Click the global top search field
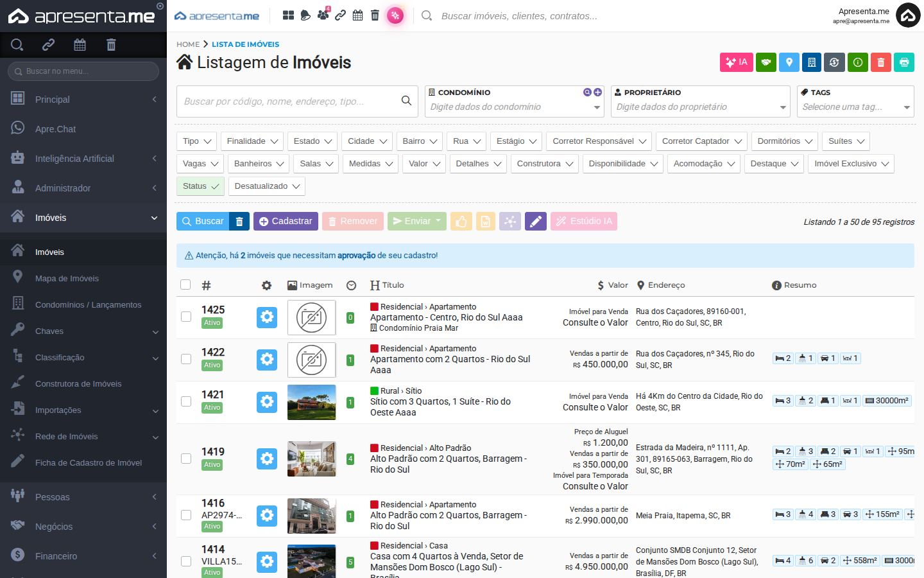 click(518, 16)
